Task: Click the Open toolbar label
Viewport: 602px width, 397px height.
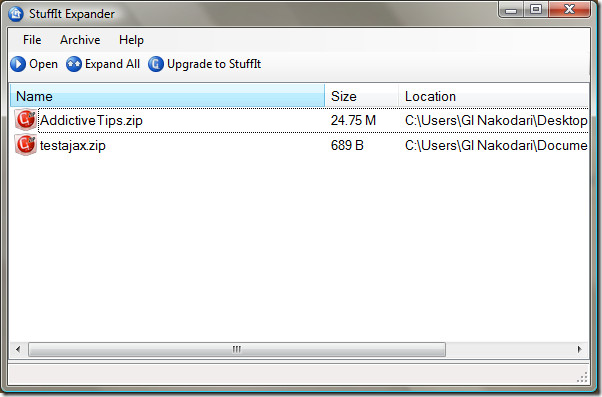Action: pos(43,64)
